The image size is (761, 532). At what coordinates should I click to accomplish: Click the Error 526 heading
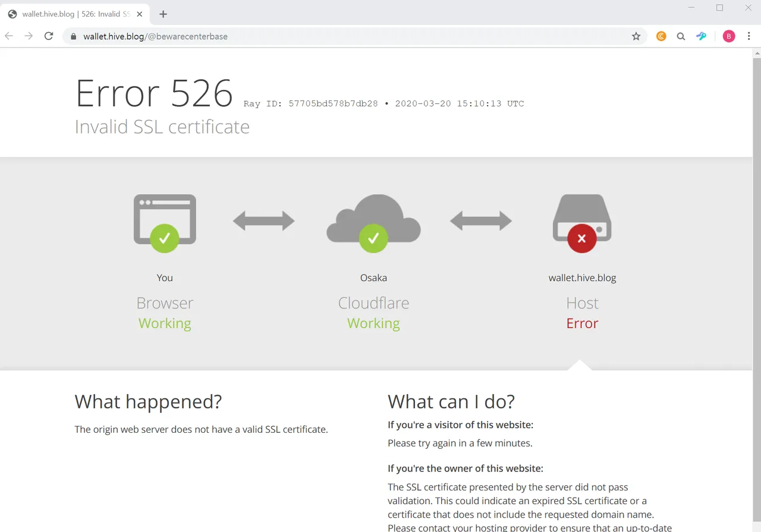[x=154, y=93]
